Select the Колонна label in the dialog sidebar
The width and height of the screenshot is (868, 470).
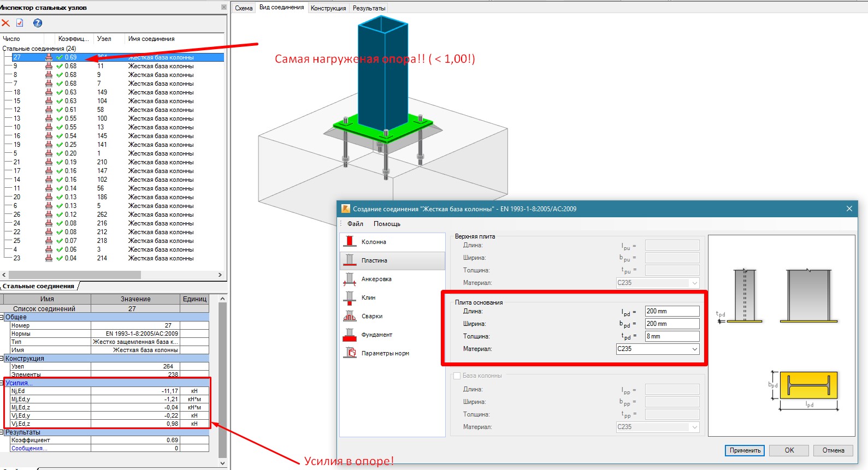tap(374, 242)
